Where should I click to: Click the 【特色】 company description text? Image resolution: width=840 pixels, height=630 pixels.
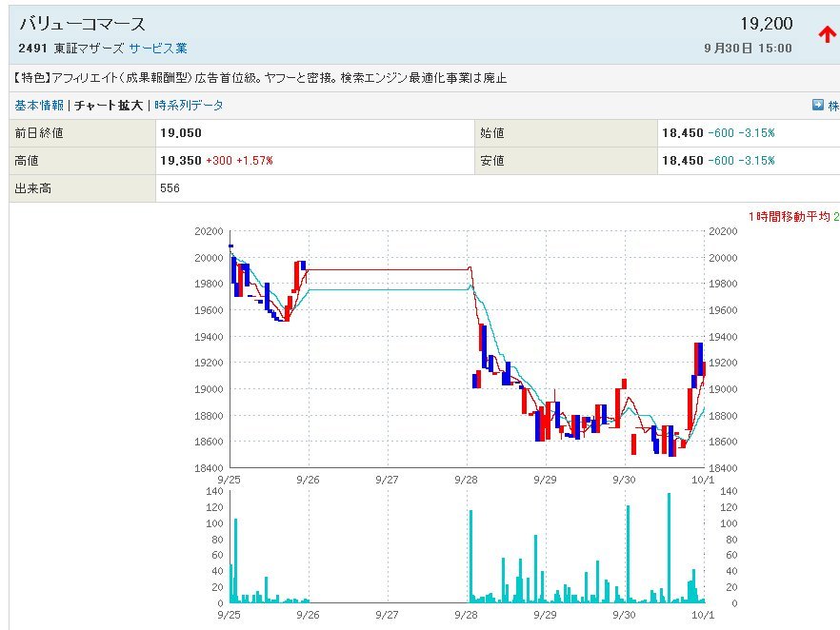tap(260, 78)
